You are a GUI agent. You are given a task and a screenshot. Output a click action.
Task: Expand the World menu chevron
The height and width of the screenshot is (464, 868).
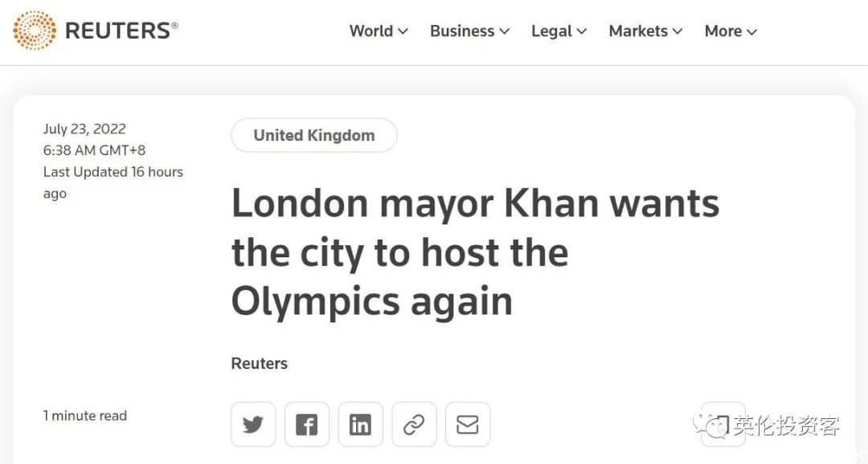coord(403,31)
